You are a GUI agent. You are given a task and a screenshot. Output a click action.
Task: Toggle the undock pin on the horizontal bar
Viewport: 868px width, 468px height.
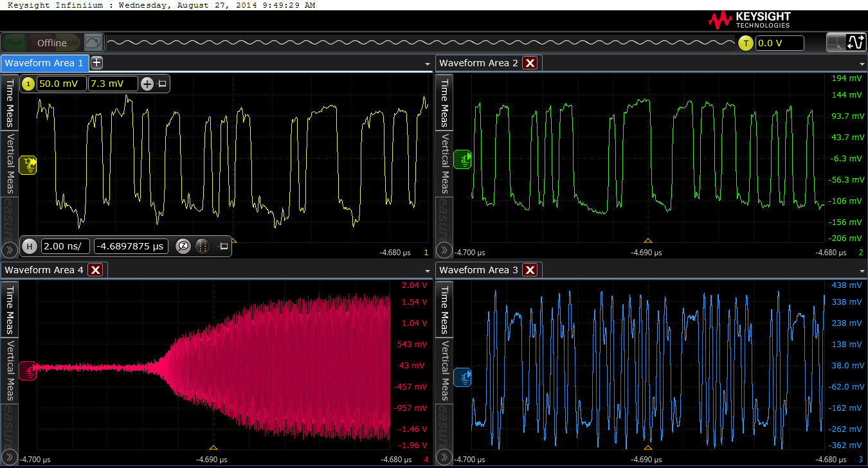[224, 246]
